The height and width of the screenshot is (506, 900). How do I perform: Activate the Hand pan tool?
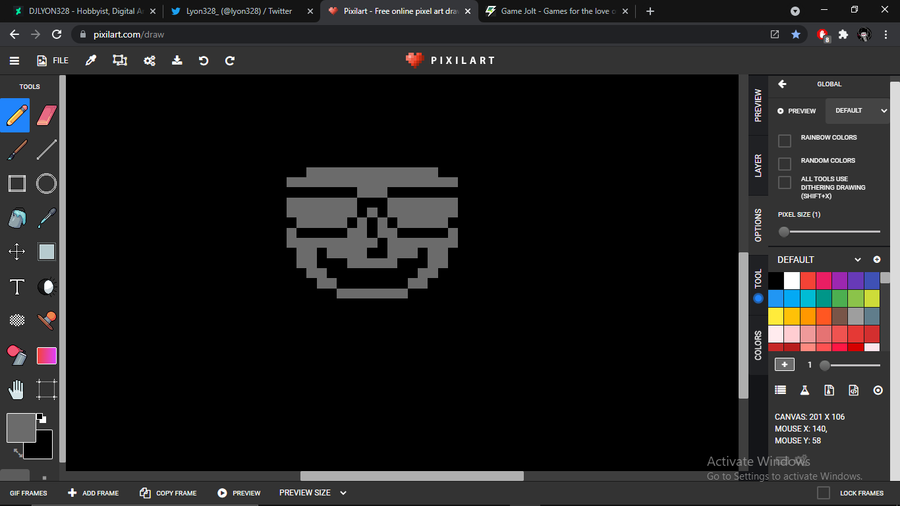17,390
